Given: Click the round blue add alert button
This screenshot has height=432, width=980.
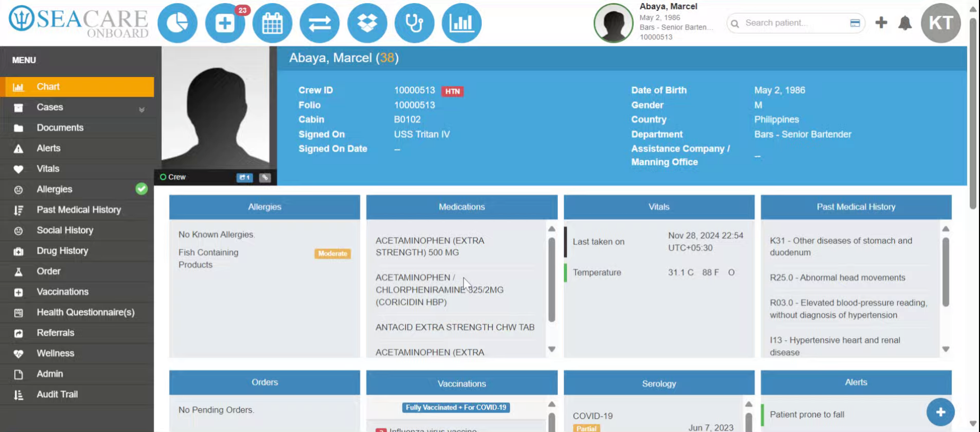Looking at the screenshot, I should [940, 412].
